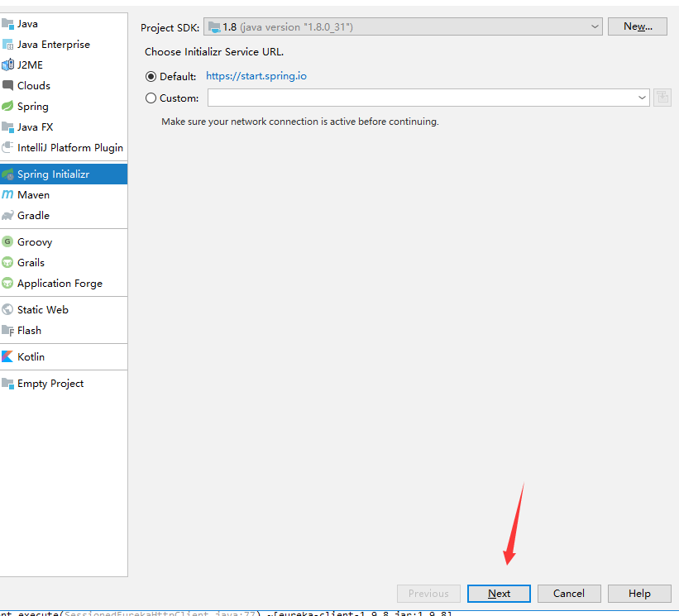Image resolution: width=679 pixels, height=616 pixels.
Task: Click the Static Web globe icon
Action: click(7, 309)
